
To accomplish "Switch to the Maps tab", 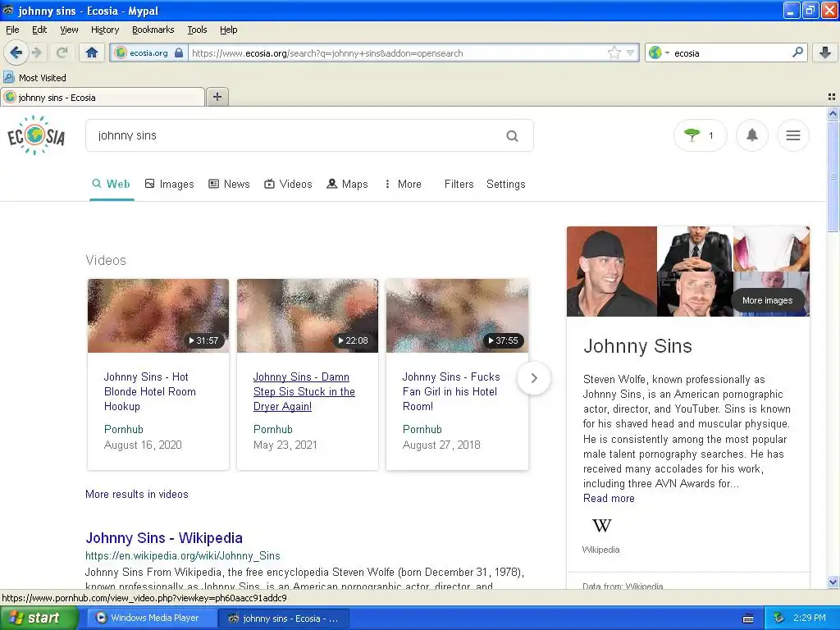I will 347,185.
